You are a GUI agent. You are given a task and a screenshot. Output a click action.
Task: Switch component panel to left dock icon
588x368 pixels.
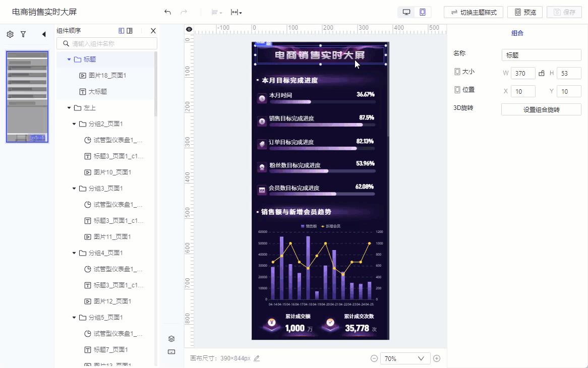[121, 31]
